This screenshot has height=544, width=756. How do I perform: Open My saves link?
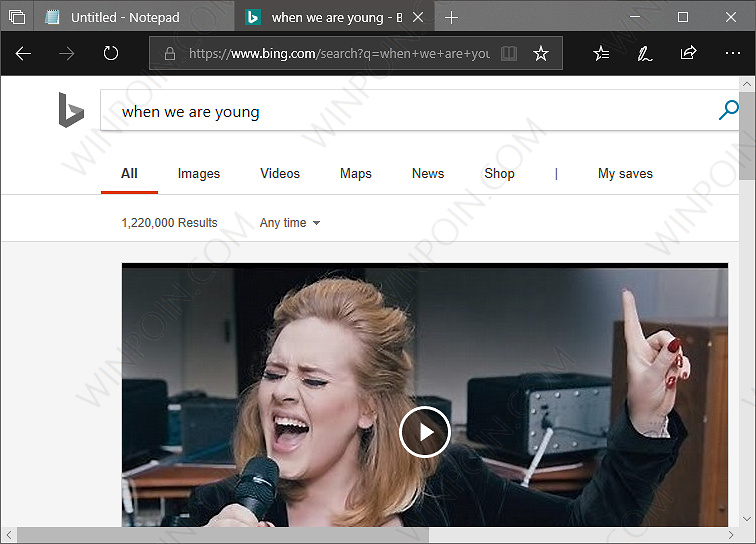click(x=625, y=174)
